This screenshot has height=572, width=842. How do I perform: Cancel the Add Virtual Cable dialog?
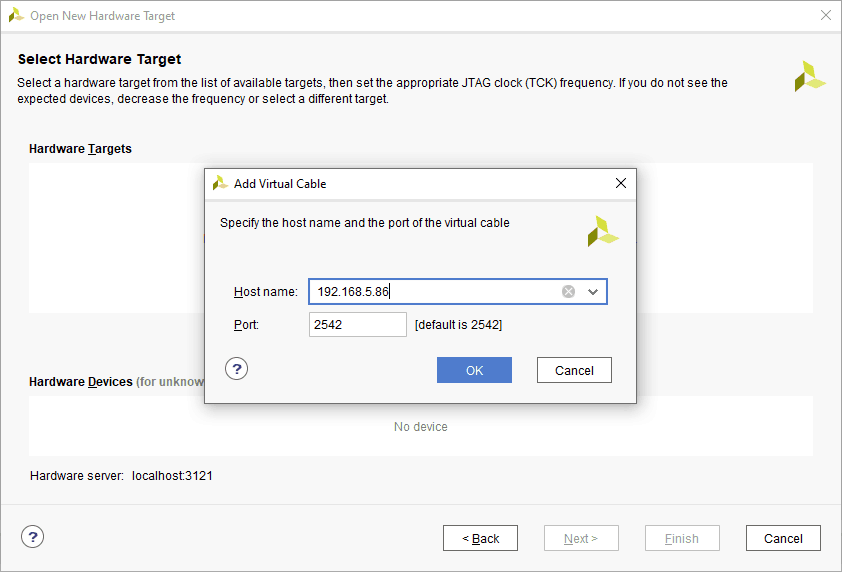[x=574, y=370]
